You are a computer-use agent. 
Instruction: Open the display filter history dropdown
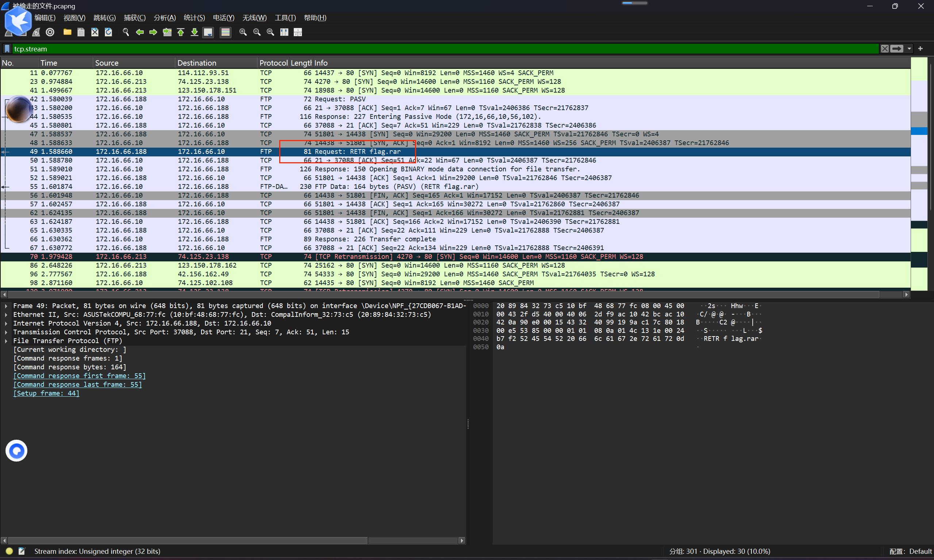(x=909, y=49)
